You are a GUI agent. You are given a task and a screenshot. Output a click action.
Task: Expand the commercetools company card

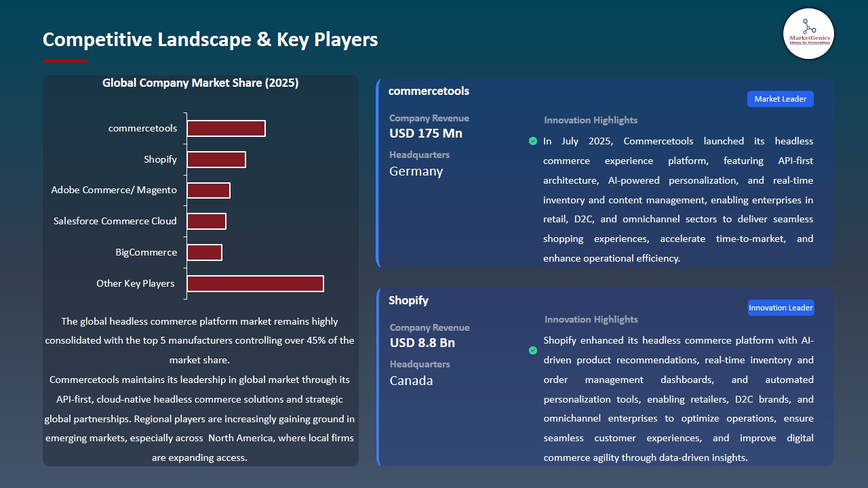(x=604, y=171)
